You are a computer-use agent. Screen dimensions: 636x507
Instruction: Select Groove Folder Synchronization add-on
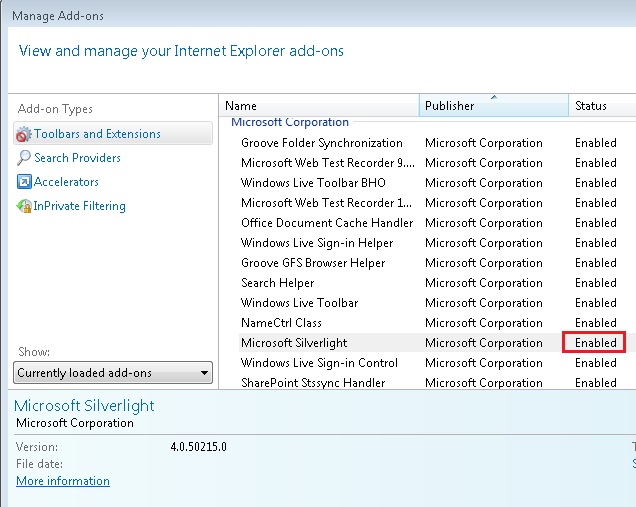coord(321,143)
